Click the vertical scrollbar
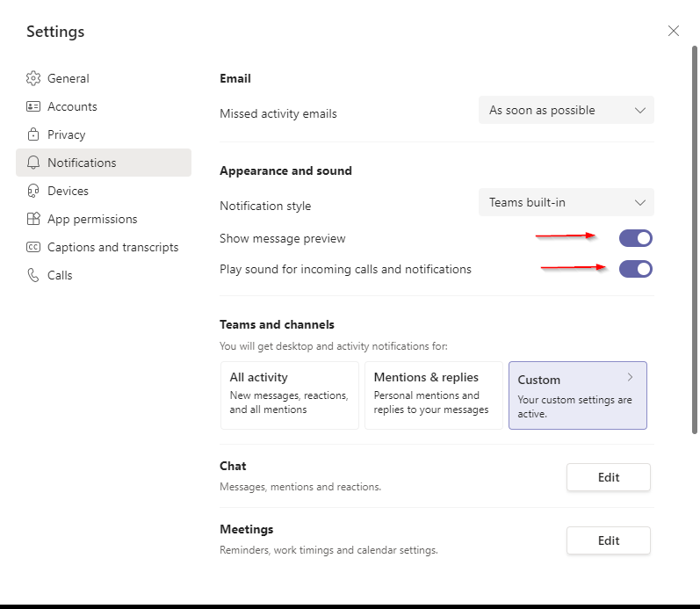Image resolution: width=700 pixels, height=609 pixels. click(x=695, y=264)
